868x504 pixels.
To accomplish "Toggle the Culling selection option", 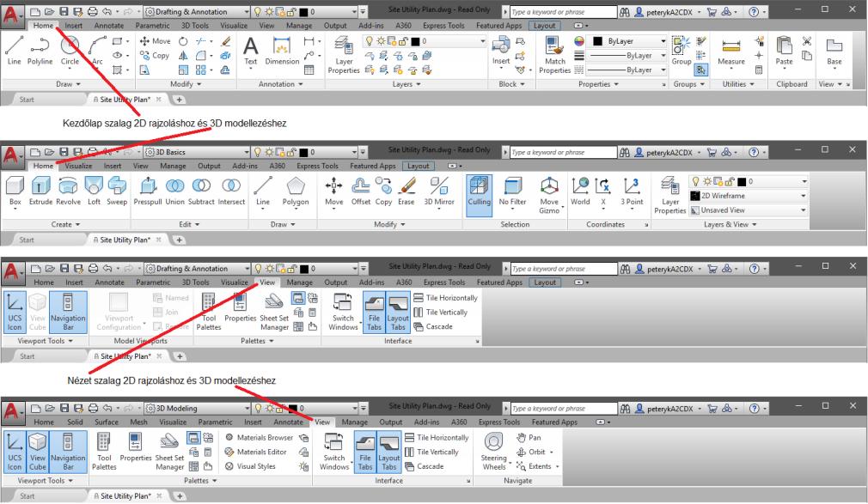I will tap(479, 195).
